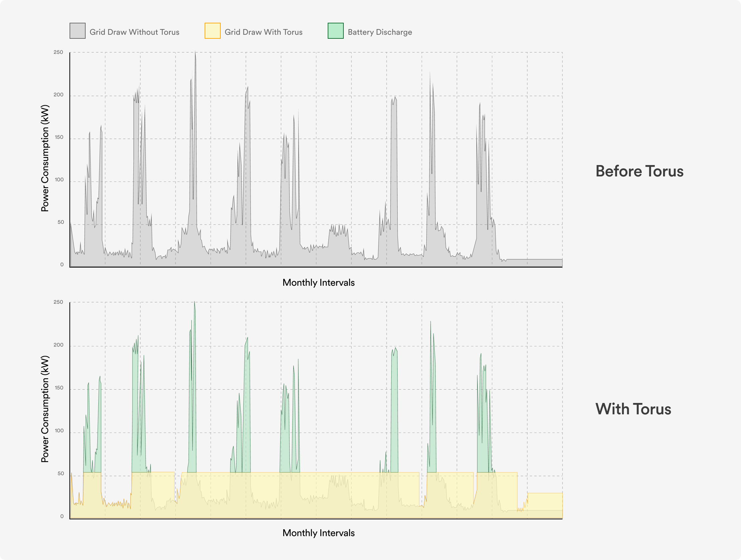Click the 'Before Torus' heading

[x=639, y=171]
